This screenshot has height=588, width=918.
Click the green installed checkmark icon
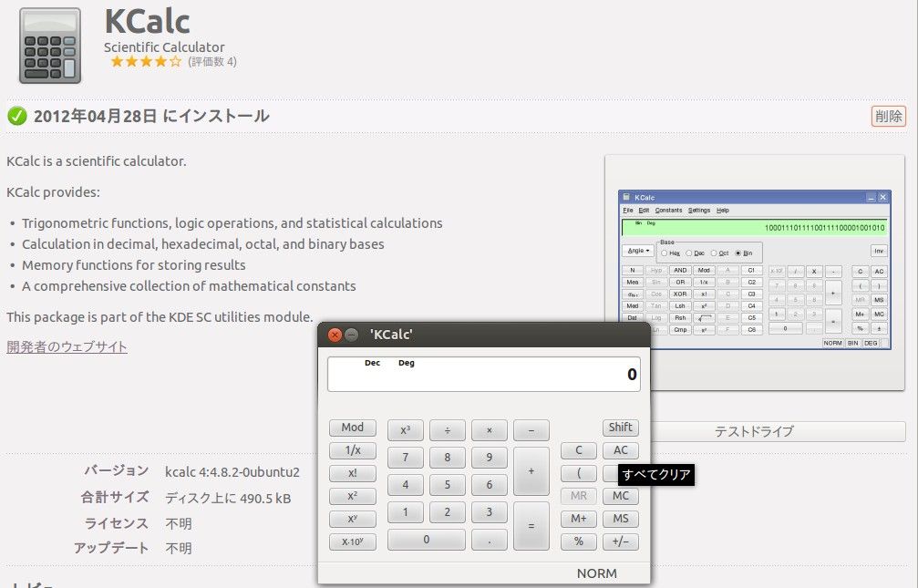pyautogui.click(x=17, y=116)
